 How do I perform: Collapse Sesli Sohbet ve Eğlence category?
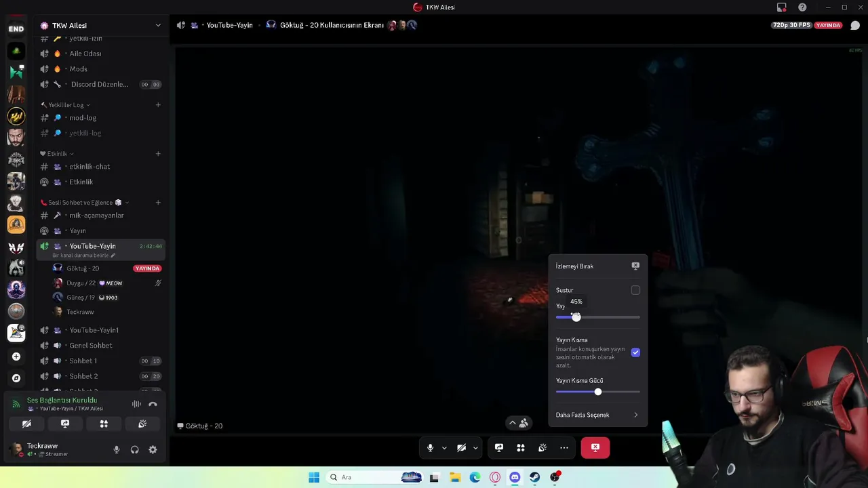pos(85,203)
